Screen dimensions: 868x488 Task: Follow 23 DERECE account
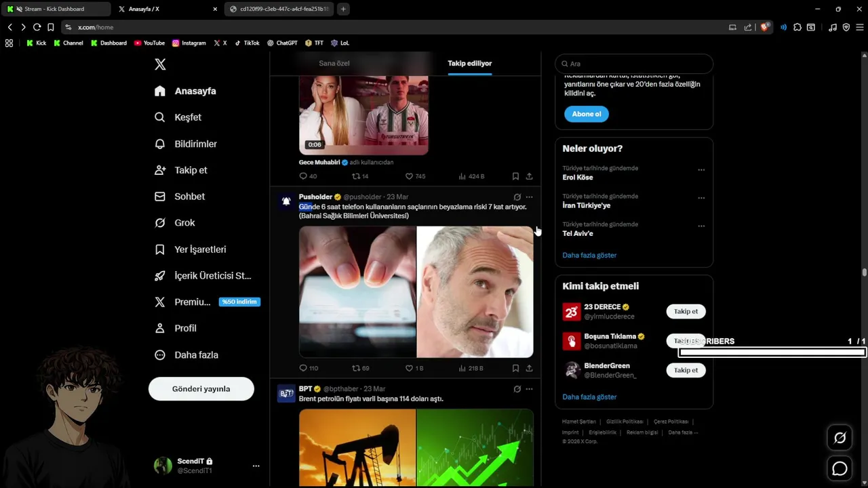tap(686, 312)
